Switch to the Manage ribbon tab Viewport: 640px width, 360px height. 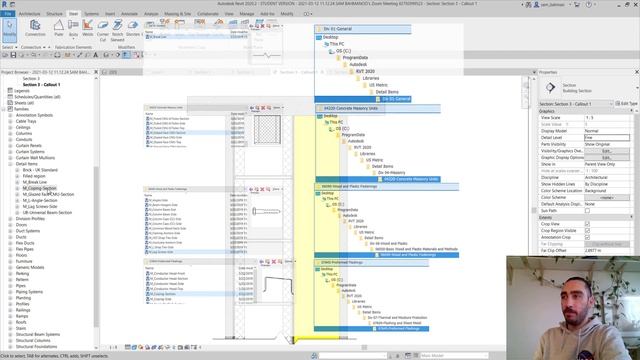pos(247,14)
